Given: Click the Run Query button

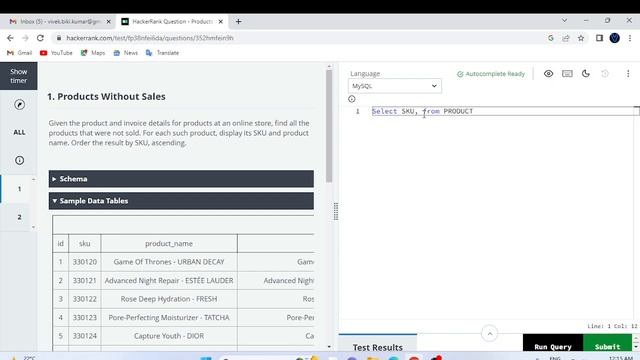Looking at the screenshot, I should click(x=553, y=344).
